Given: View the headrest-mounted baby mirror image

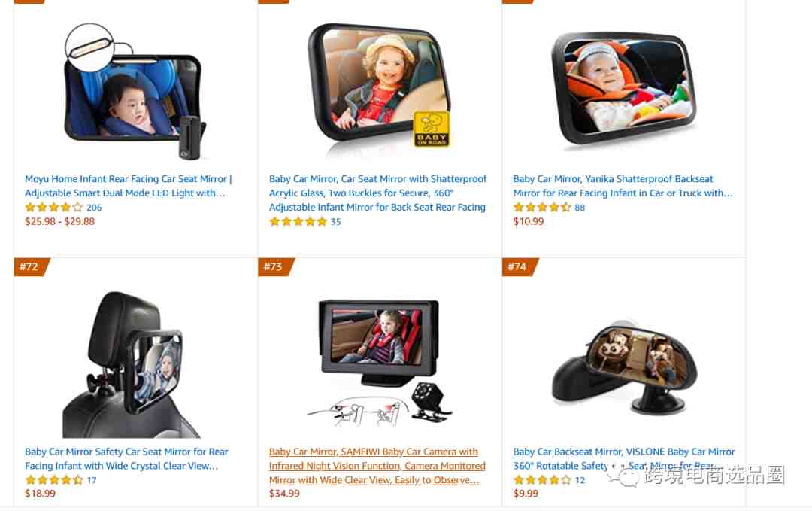Looking at the screenshot, I should click(x=132, y=364).
